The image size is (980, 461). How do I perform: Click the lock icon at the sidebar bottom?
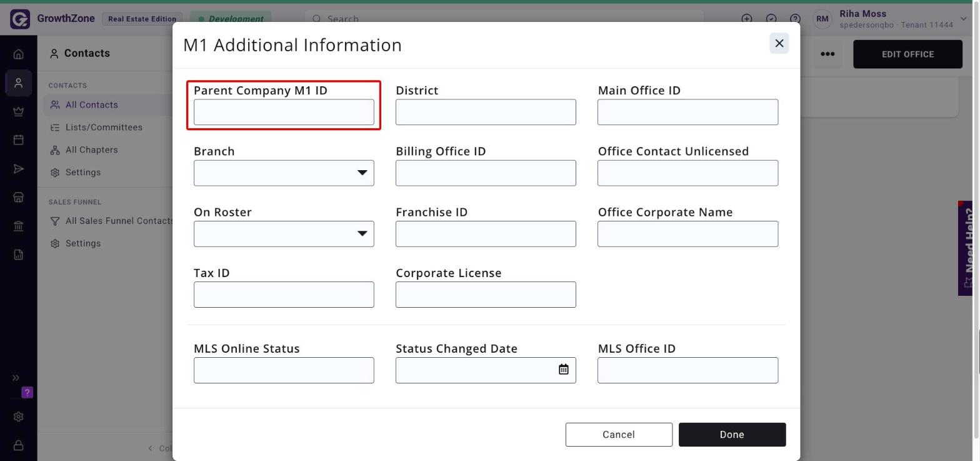pos(19,445)
